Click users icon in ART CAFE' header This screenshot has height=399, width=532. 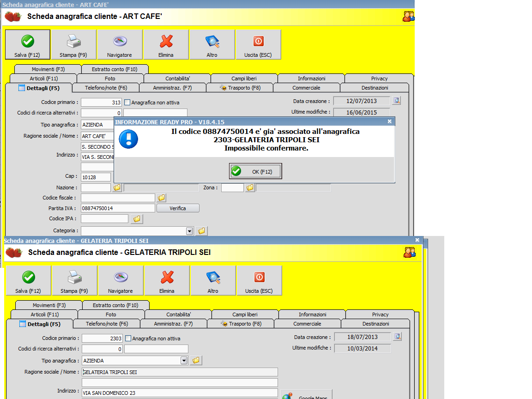click(408, 16)
